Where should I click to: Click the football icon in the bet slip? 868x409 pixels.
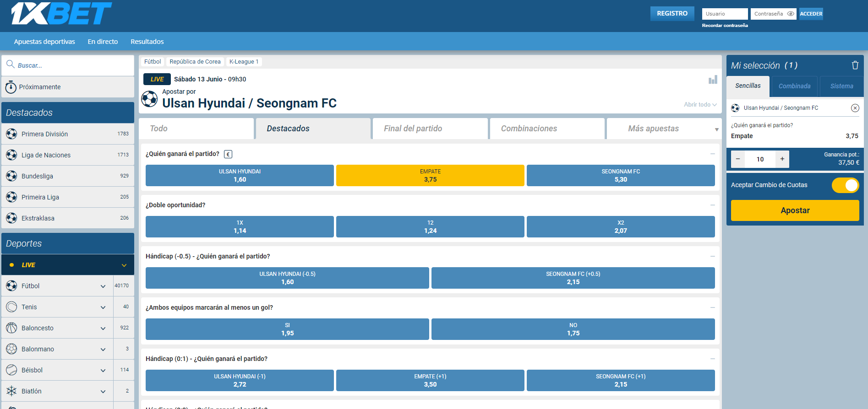[x=735, y=108]
